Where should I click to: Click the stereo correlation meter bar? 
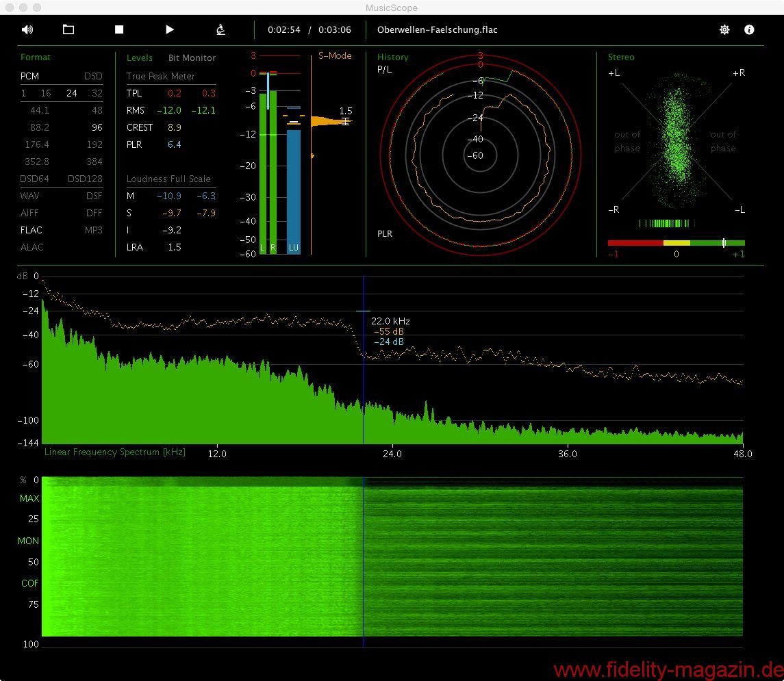676,243
